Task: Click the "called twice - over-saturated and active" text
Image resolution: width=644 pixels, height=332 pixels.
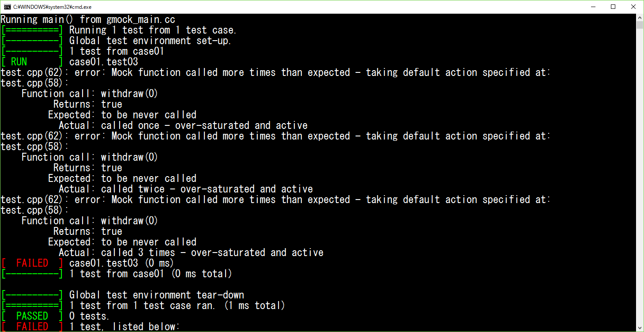Action: (207, 189)
